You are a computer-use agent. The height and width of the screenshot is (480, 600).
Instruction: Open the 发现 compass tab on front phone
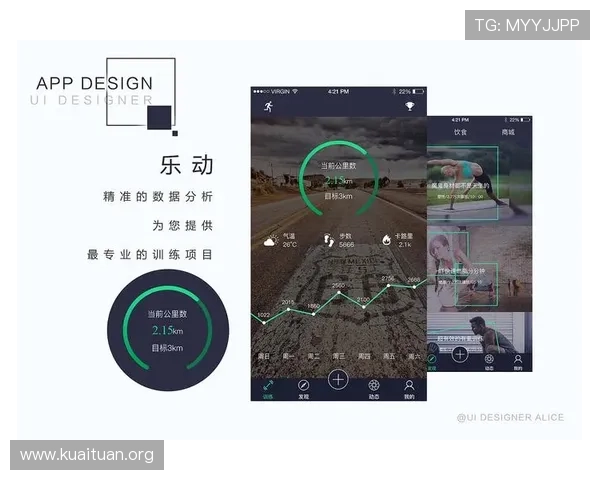[x=303, y=389]
